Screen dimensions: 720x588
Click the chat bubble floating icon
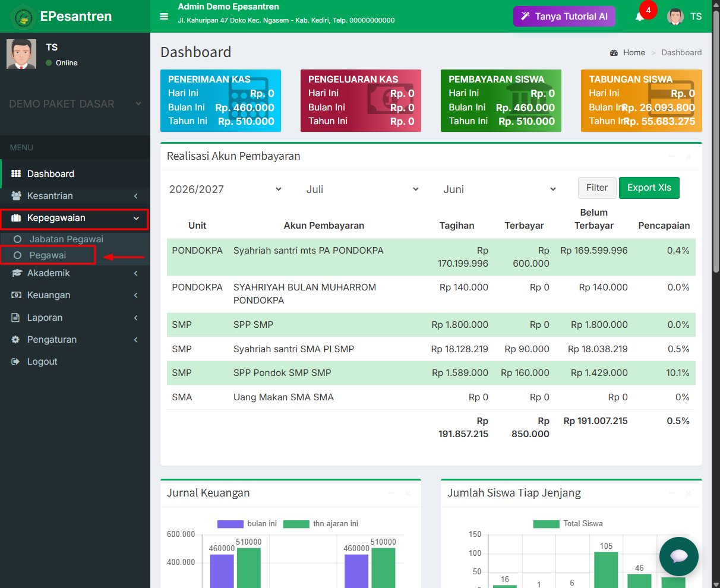(678, 557)
